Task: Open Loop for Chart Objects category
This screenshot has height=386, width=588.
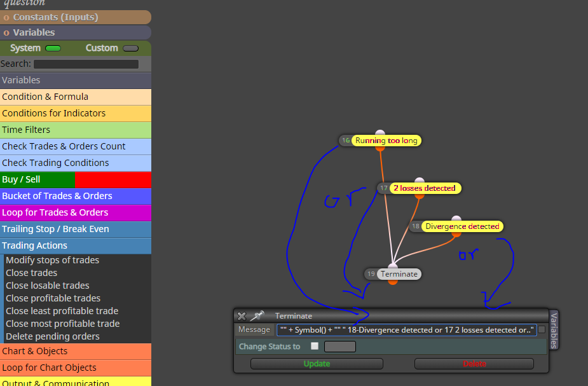Action: tap(76, 368)
